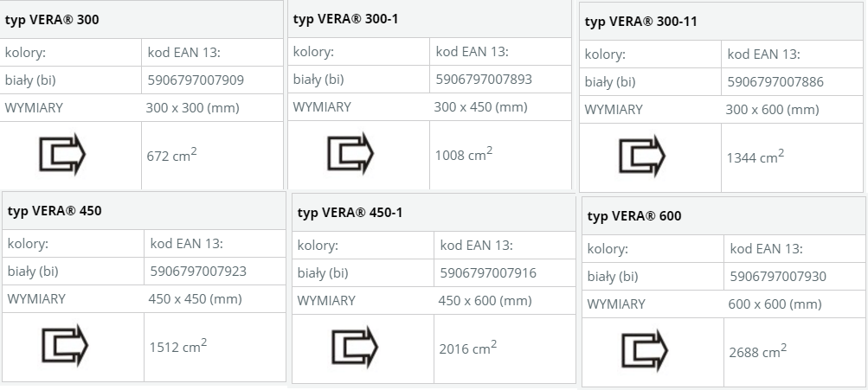Click the 450 x 600 (mm) dimensions text
This screenshot has height=390, width=868.
pyautogui.click(x=485, y=300)
